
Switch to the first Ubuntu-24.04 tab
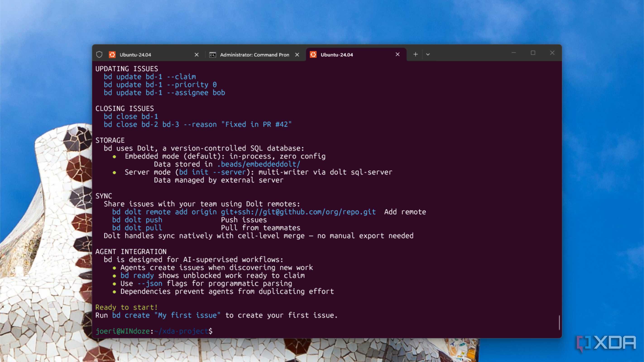click(x=154, y=55)
